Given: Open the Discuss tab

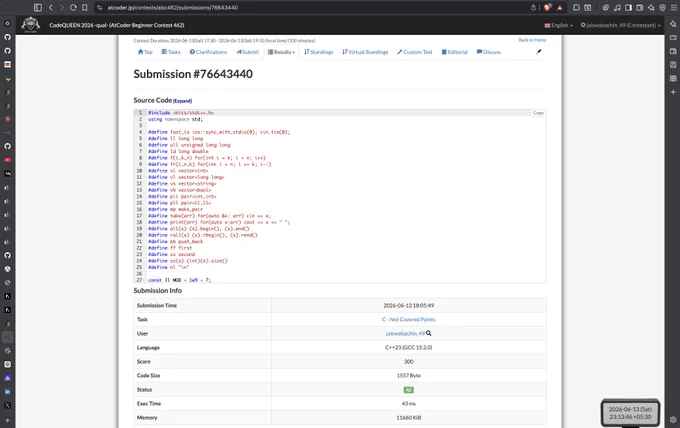Looking at the screenshot, I should coord(489,52).
